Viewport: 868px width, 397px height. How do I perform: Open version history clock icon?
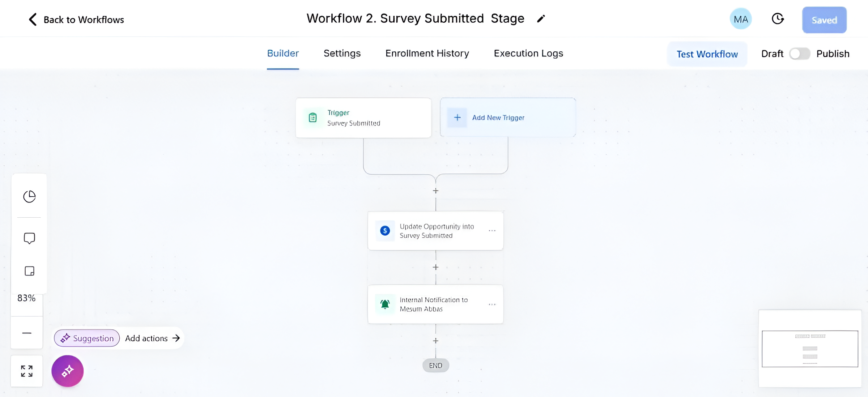[778, 19]
